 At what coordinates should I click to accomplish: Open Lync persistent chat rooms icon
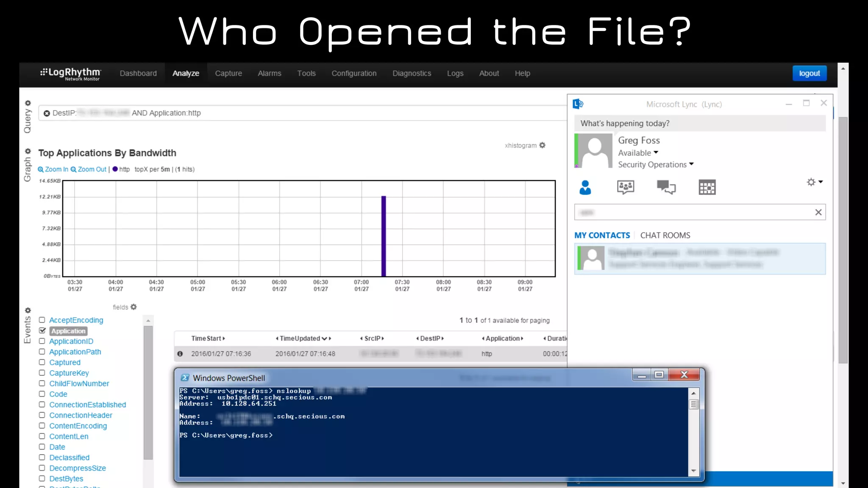coord(626,187)
